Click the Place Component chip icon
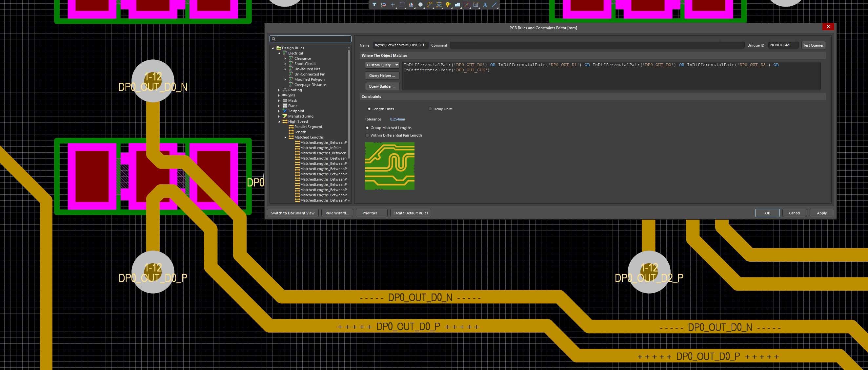 (x=420, y=5)
